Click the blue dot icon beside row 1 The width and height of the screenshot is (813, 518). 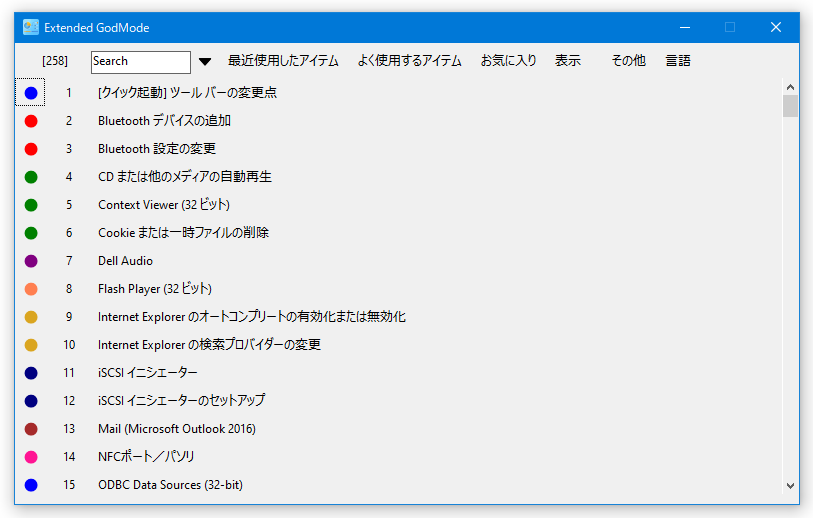click(31, 93)
